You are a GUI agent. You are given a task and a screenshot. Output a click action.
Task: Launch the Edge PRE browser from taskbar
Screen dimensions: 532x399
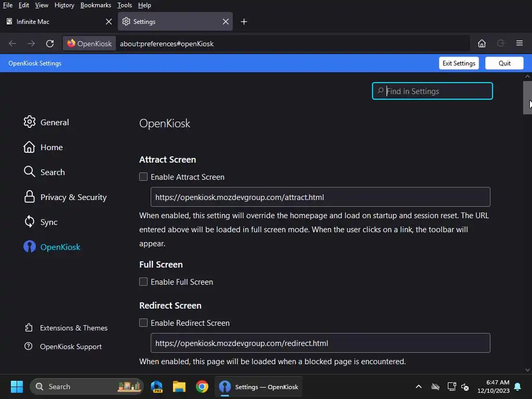[157, 387]
